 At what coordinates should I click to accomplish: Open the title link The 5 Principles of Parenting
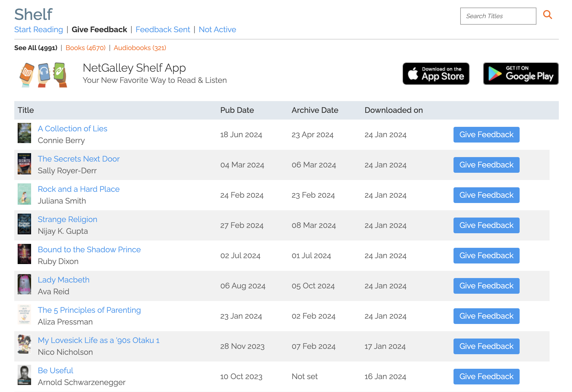tap(89, 310)
